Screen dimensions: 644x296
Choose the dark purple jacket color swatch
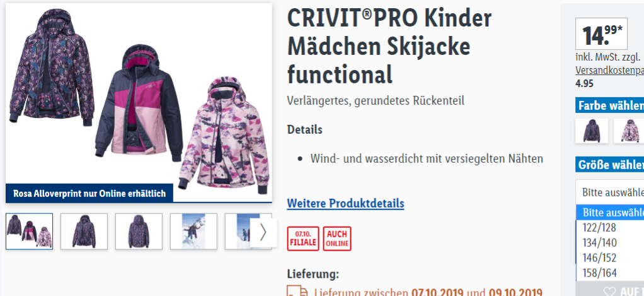(592, 131)
